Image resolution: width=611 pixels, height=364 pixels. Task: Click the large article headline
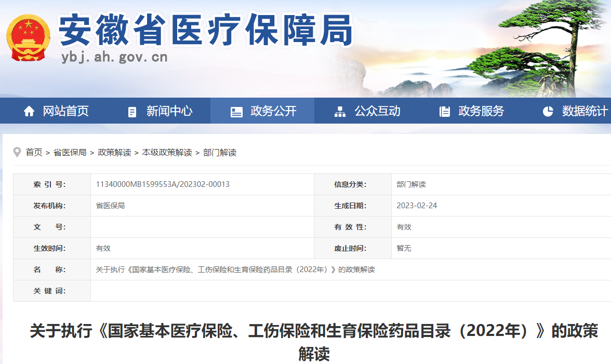click(x=314, y=342)
